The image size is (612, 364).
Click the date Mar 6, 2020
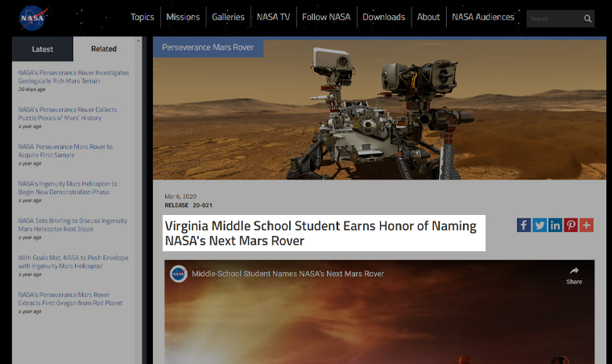180,196
